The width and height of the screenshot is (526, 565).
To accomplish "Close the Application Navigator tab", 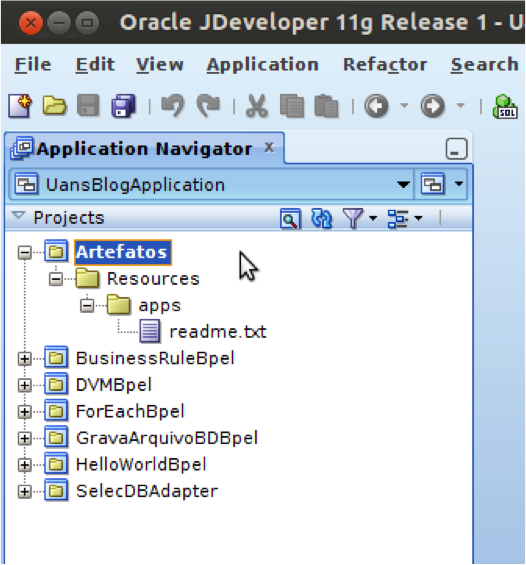I will click(269, 148).
